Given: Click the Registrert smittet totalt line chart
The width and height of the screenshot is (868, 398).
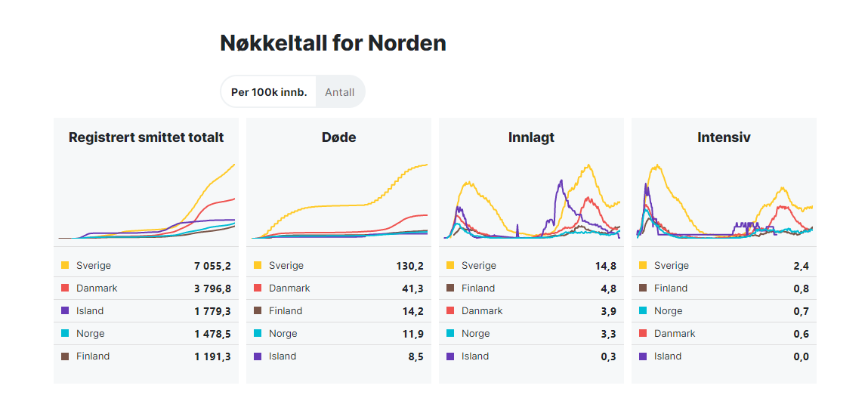Looking at the screenshot, I should point(147,202).
